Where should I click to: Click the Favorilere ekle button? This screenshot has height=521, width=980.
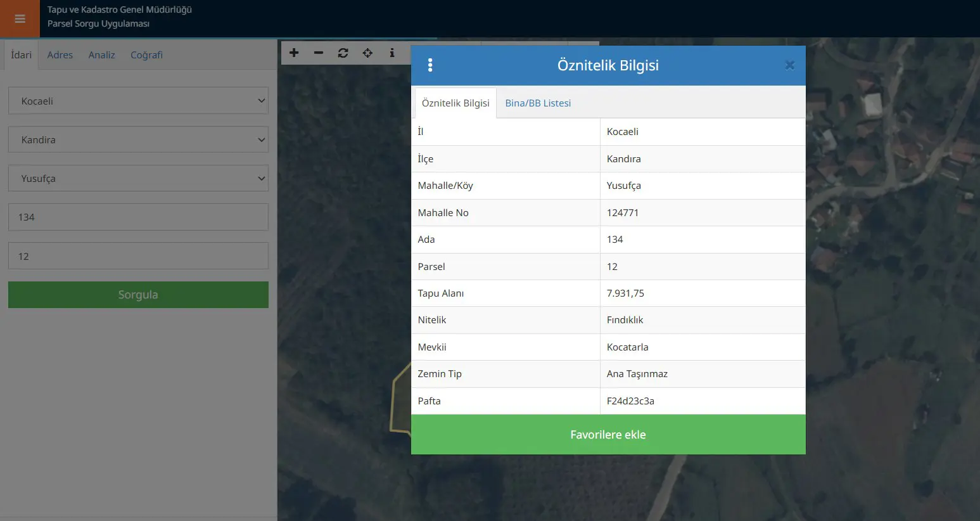pos(608,435)
